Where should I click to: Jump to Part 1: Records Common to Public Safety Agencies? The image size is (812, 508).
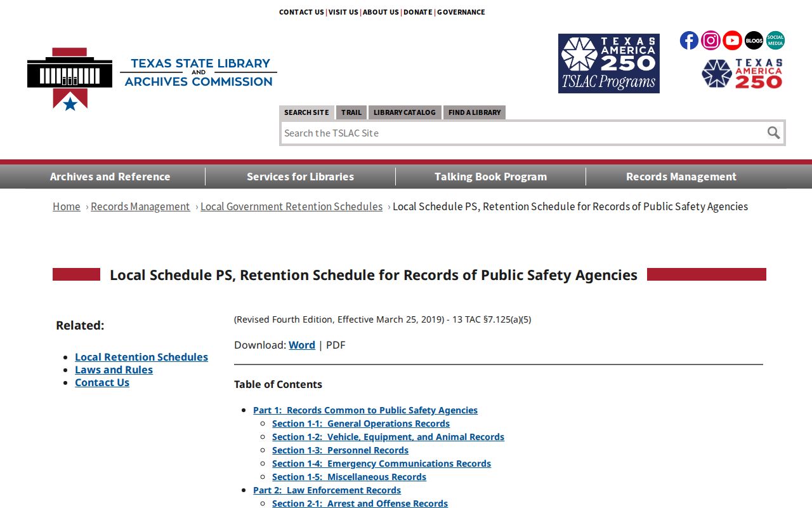click(x=365, y=410)
